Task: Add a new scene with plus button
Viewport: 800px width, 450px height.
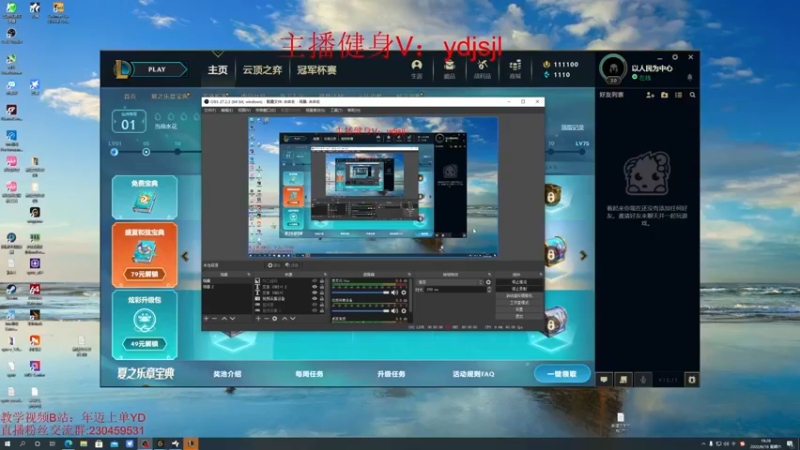Action: 206,318
